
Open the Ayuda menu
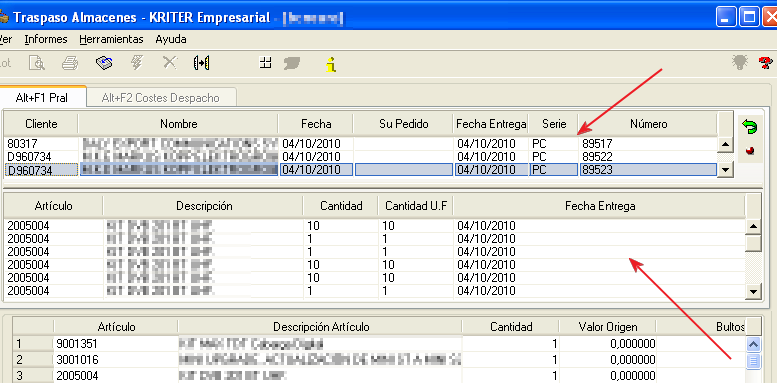click(171, 39)
